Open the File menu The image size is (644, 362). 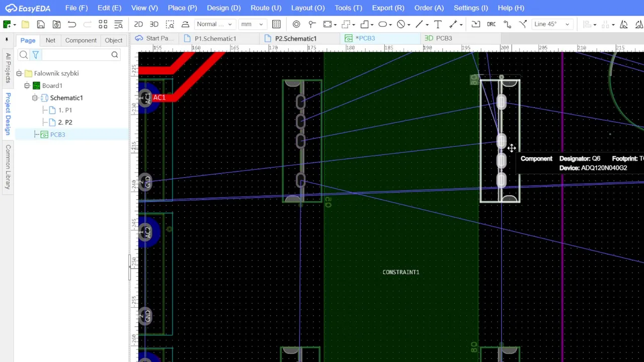click(x=76, y=8)
